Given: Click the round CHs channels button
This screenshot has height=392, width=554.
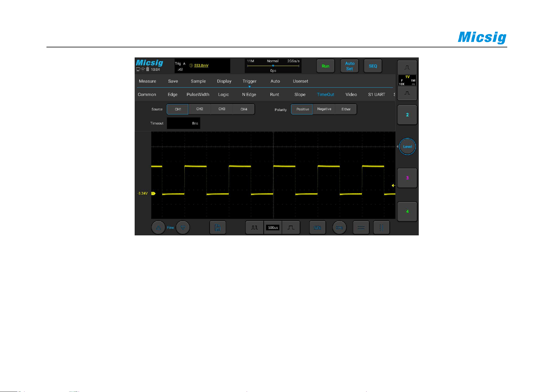Looking at the screenshot, I should pyautogui.click(x=339, y=228).
